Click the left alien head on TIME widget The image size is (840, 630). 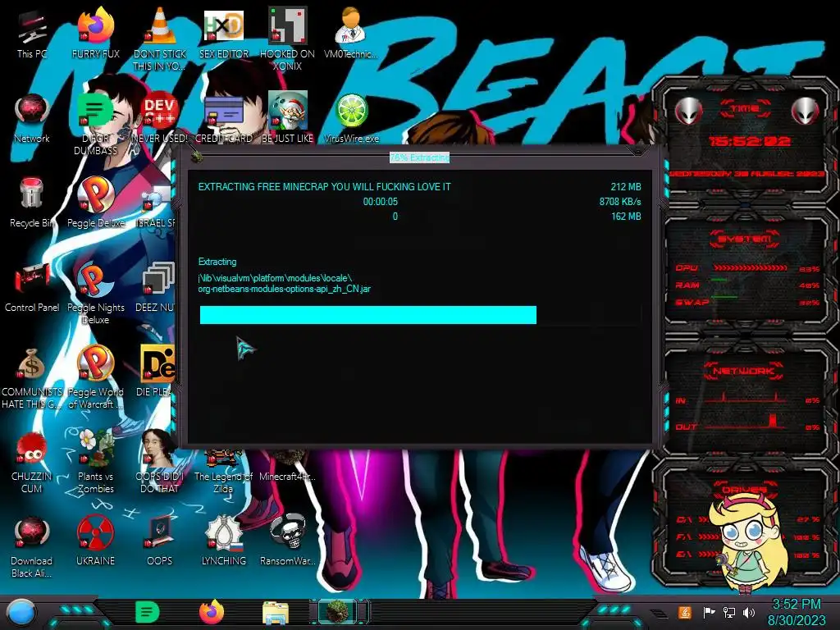point(688,112)
